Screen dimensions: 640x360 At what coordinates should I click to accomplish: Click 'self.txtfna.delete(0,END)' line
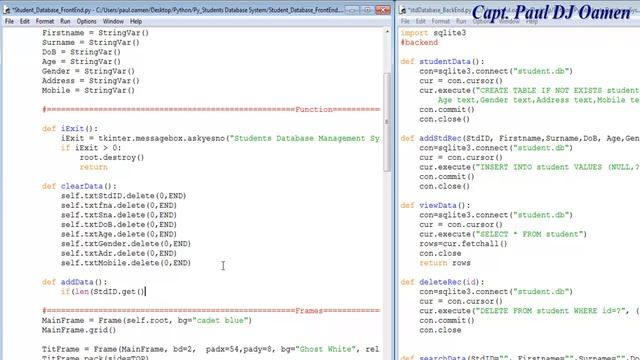(119, 205)
